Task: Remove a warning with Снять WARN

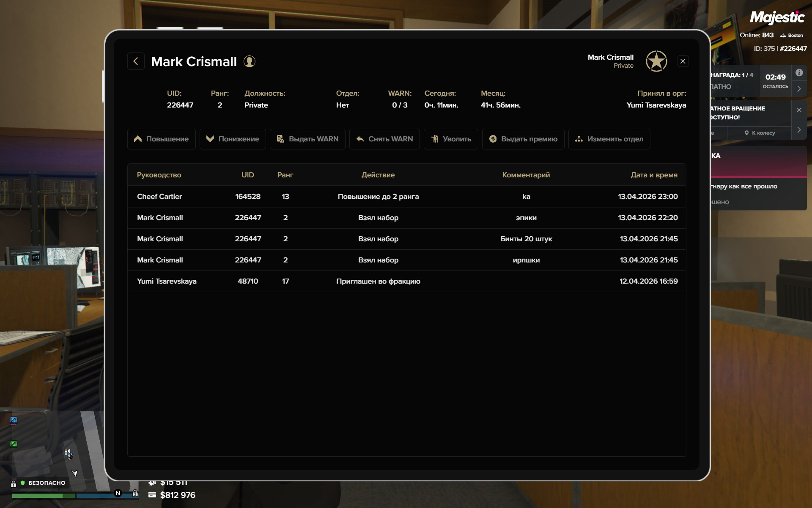Action: click(x=384, y=139)
